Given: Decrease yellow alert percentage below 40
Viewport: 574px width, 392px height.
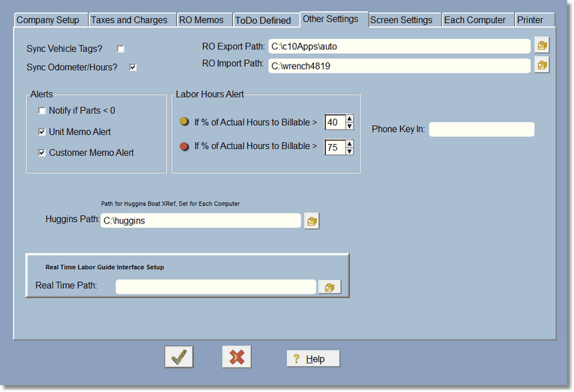Looking at the screenshot, I should click(x=349, y=126).
